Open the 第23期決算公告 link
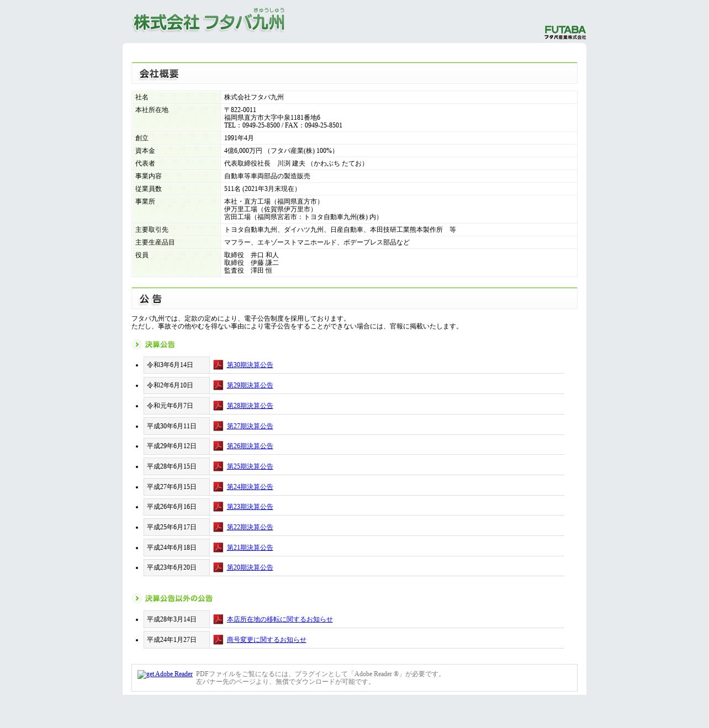This screenshot has width=709, height=728. tap(250, 507)
